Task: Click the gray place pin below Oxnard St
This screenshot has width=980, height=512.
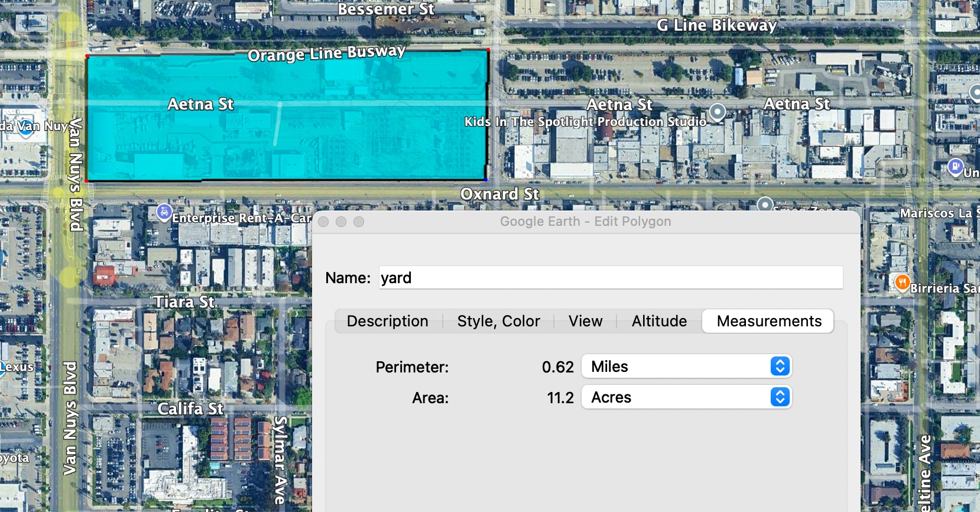Action: point(765,205)
